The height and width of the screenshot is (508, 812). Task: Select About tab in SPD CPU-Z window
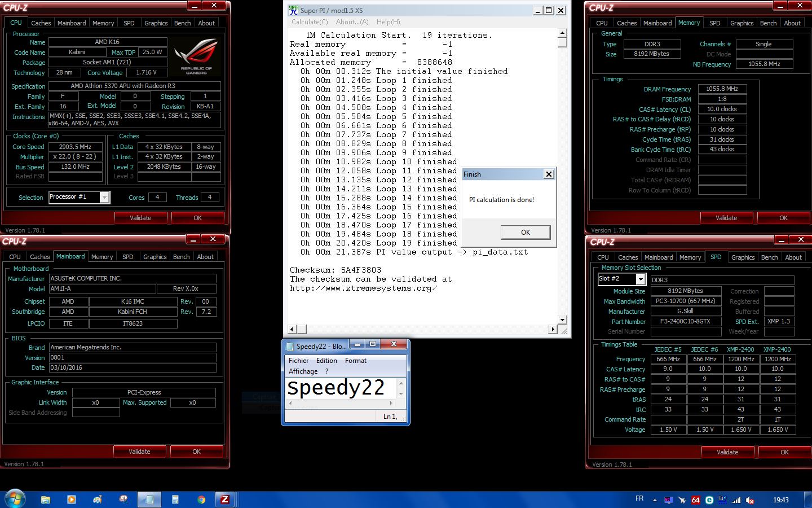point(793,257)
